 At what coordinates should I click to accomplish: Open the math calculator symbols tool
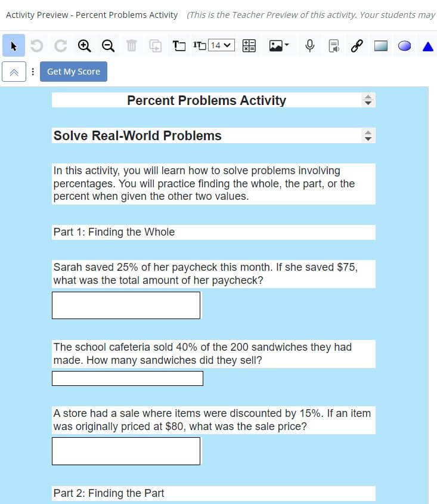(x=249, y=45)
